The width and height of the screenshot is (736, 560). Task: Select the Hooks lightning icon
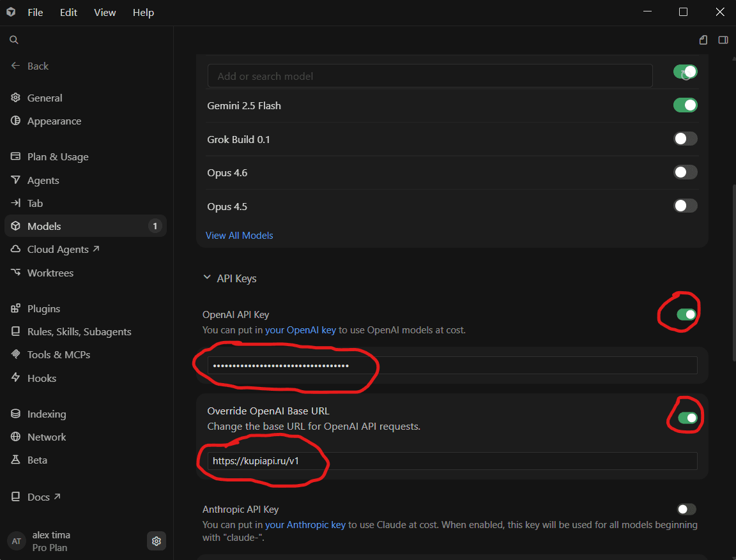[x=15, y=377]
